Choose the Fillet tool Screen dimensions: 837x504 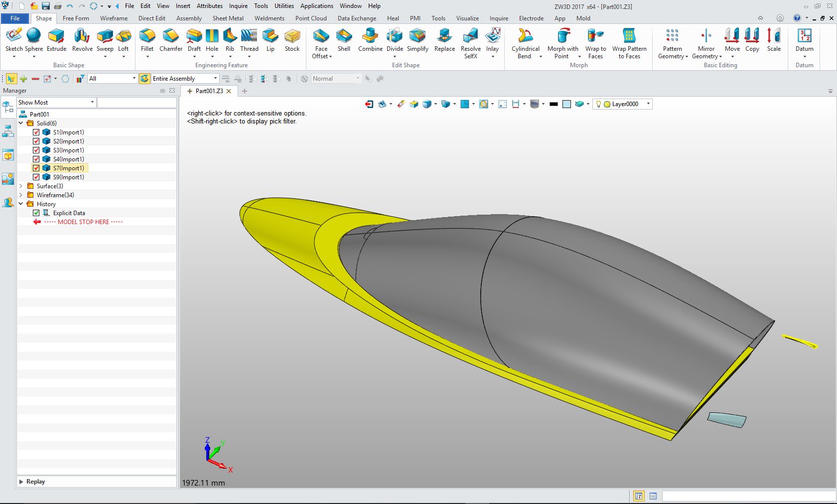[x=147, y=40]
